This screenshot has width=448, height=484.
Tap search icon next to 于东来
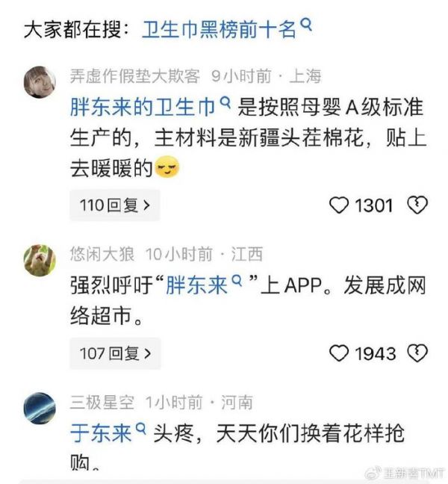coord(140,429)
